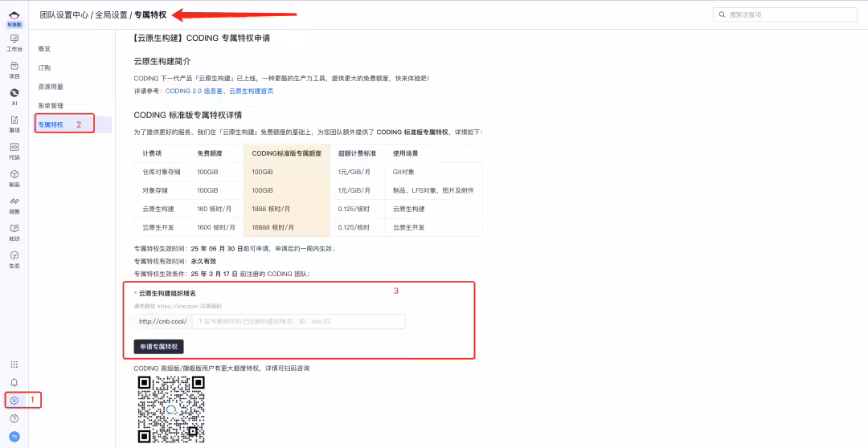This screenshot has width=868, height=448.
Task: Click the 18888 核时/月 cell
Action: 273,227
